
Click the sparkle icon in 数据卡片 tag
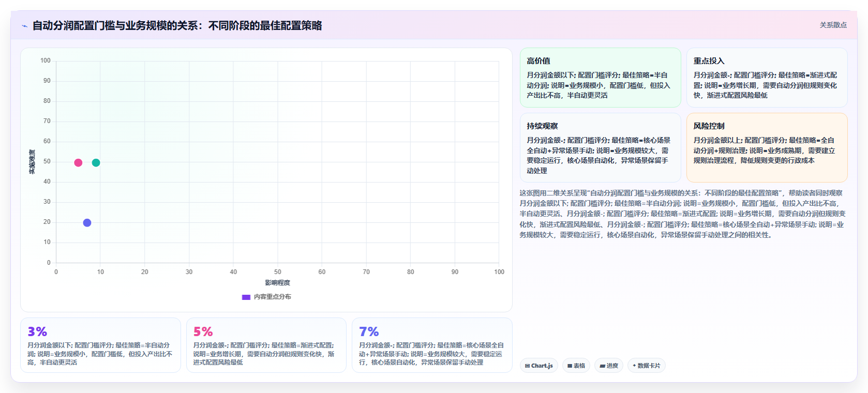pos(634,366)
